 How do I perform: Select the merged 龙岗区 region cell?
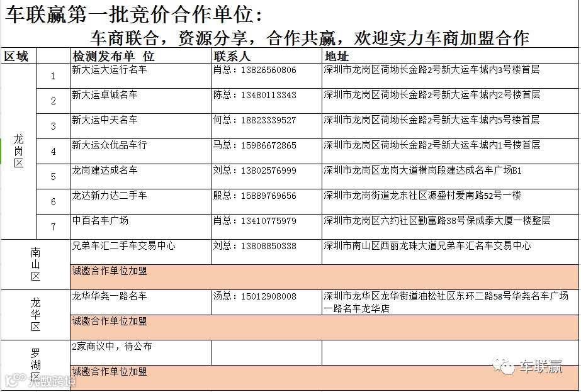(x=18, y=151)
